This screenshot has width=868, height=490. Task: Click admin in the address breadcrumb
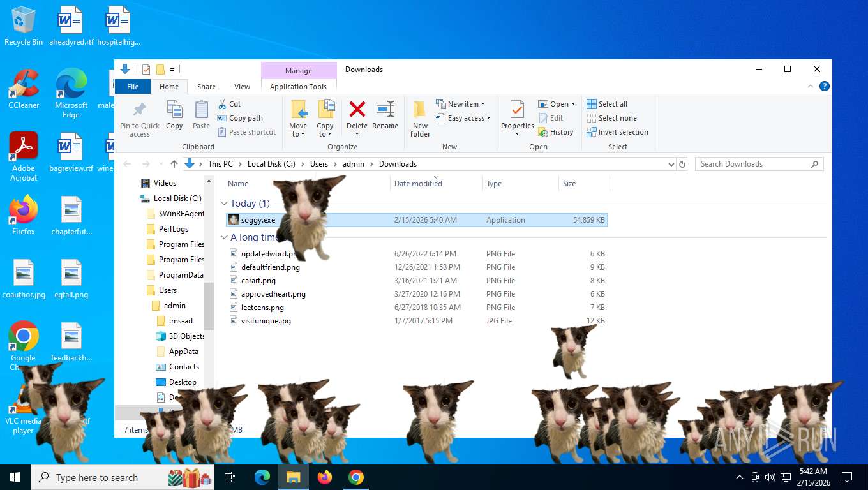coord(354,164)
